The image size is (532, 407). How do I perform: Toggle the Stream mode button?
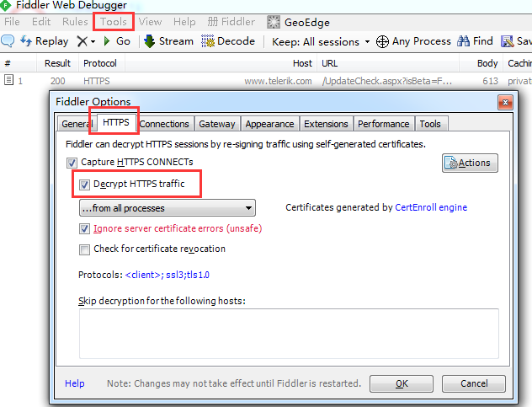[x=168, y=41]
